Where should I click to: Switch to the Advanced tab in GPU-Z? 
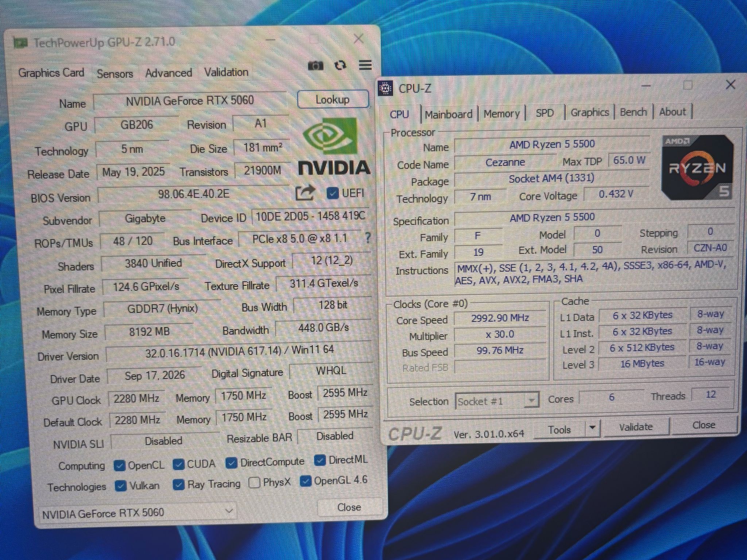click(x=169, y=73)
